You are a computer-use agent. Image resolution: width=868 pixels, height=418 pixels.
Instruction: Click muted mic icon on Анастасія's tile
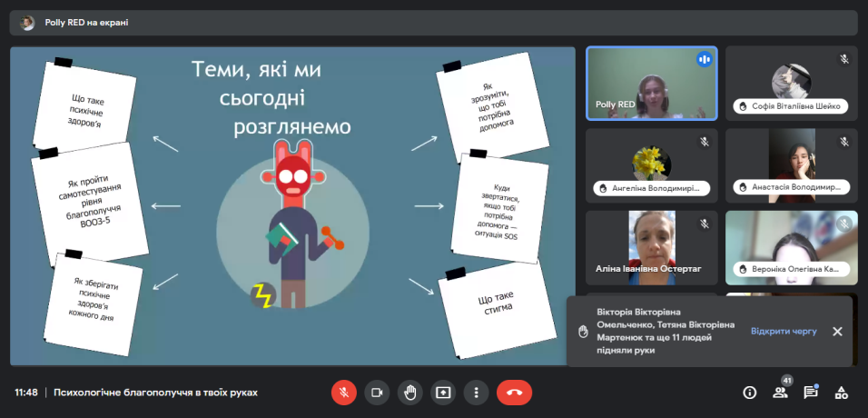(x=844, y=142)
